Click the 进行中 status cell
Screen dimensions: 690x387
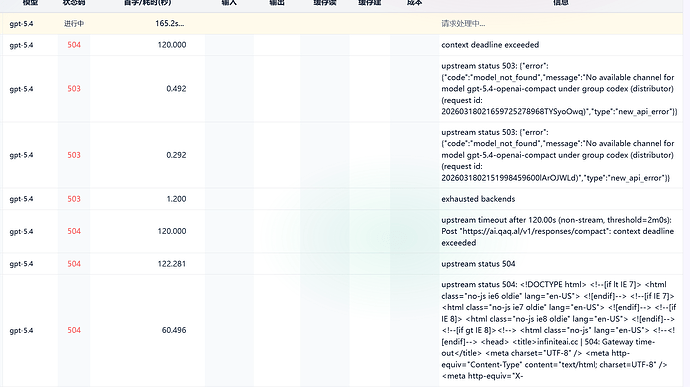[74, 24]
